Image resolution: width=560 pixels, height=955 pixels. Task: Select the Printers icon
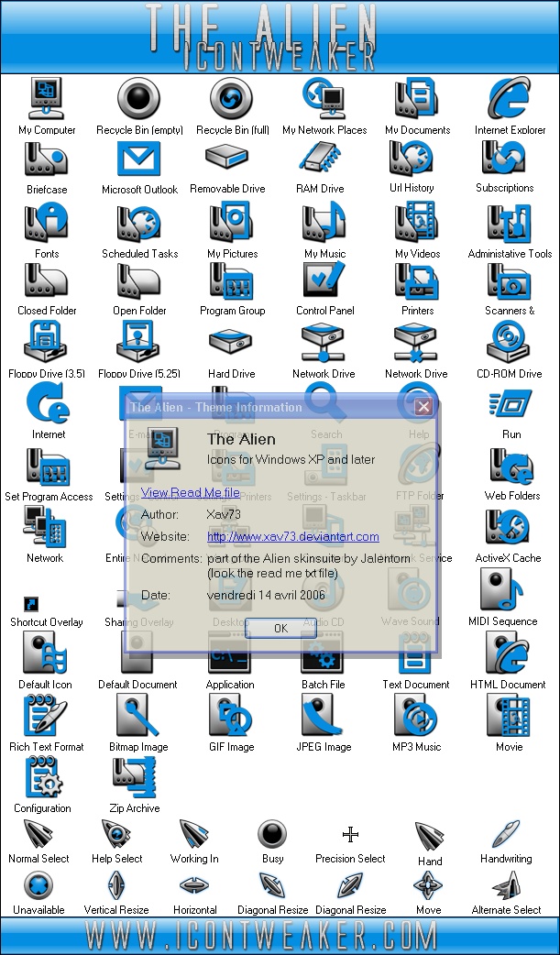click(417, 280)
